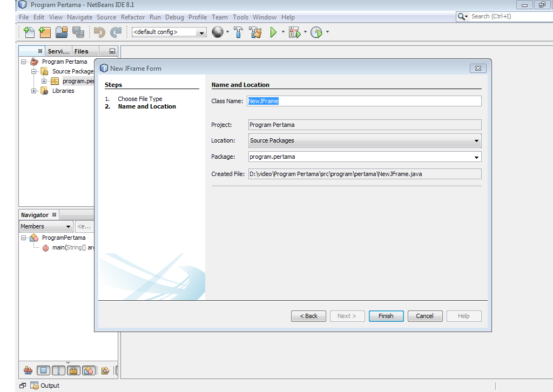
Task: Open the New Project wizard
Action: point(45,32)
